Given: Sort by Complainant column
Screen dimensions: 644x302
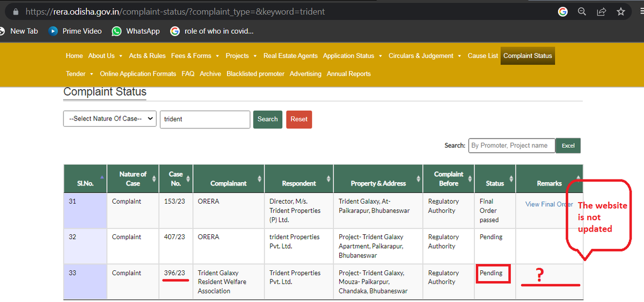Looking at the screenshot, I should (229, 178).
